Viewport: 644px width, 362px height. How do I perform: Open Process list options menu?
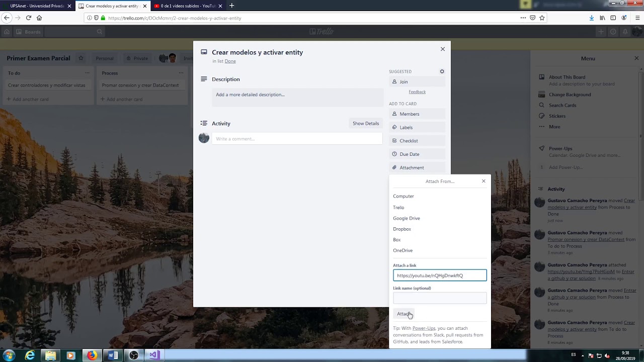click(181, 73)
